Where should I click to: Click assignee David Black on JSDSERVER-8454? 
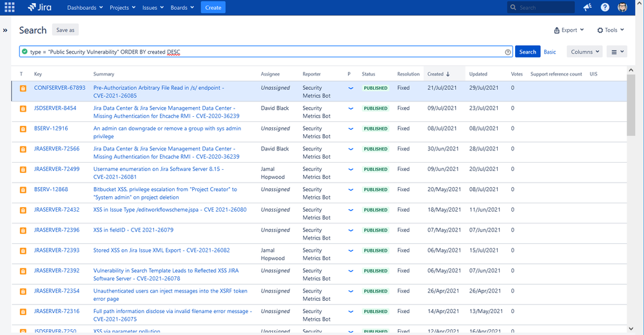pos(275,108)
